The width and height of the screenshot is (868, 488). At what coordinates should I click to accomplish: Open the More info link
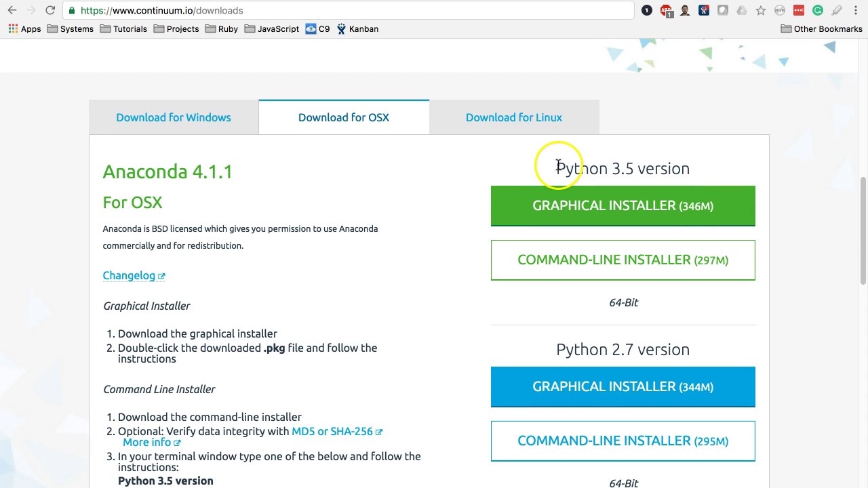(x=147, y=442)
